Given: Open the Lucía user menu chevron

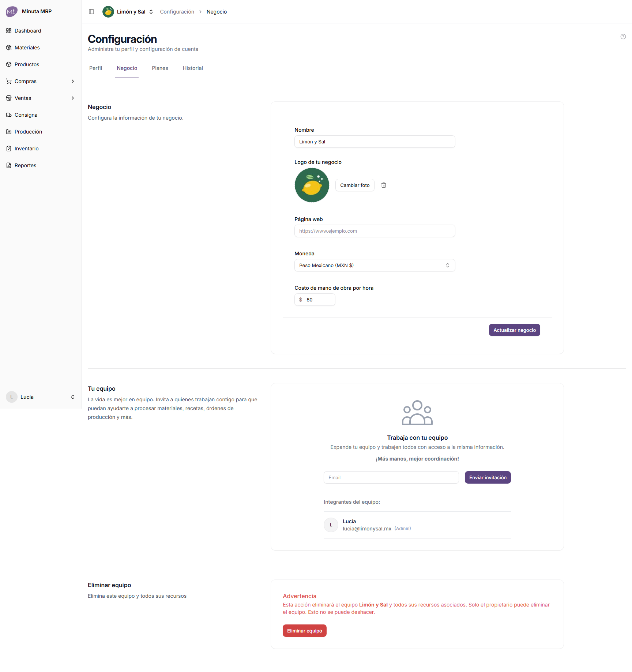Looking at the screenshot, I should point(73,397).
